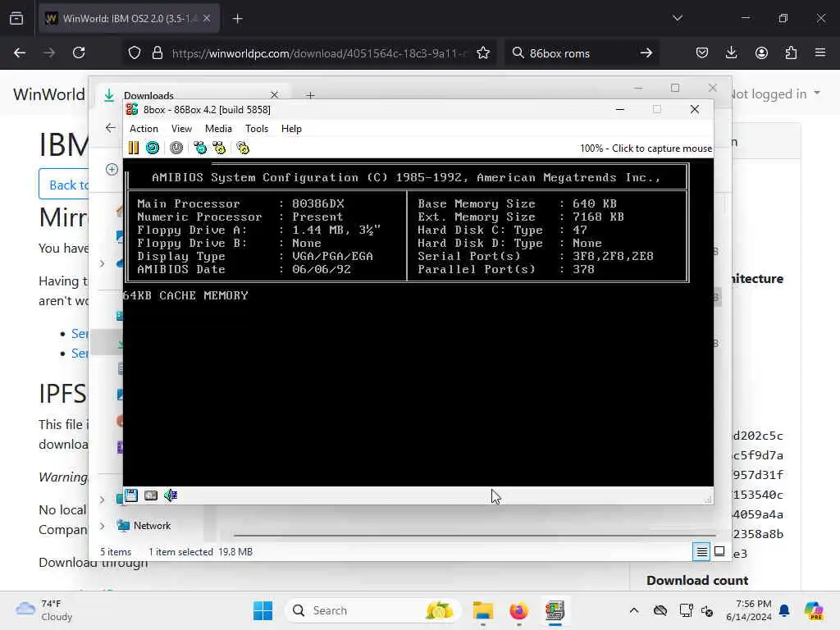
Task: Click the Back to button on WinWorld page
Action: pos(64,185)
